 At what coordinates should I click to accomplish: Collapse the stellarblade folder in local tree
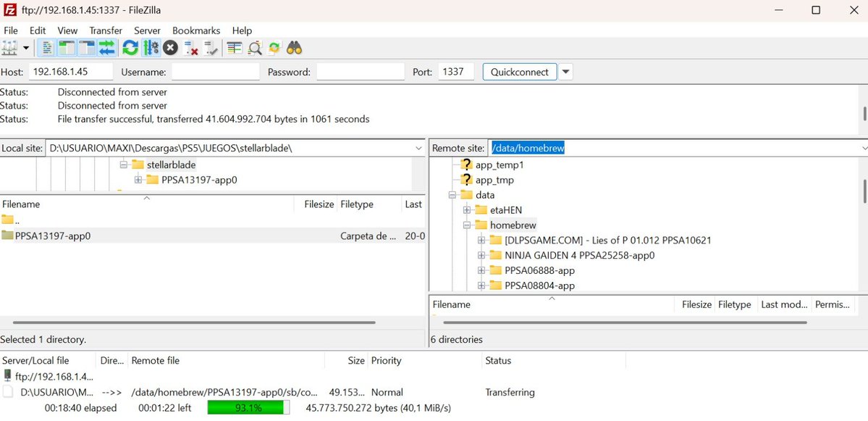click(124, 164)
